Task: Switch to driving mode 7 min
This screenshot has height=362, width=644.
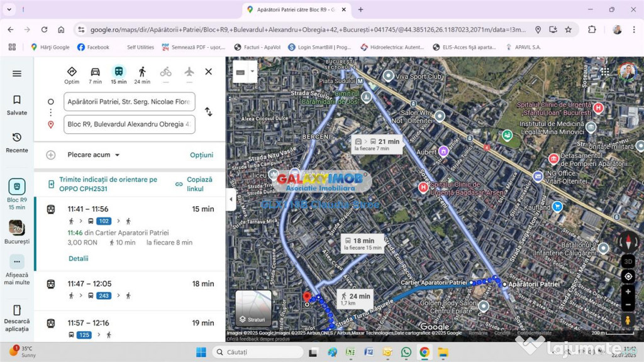Action: (96, 75)
